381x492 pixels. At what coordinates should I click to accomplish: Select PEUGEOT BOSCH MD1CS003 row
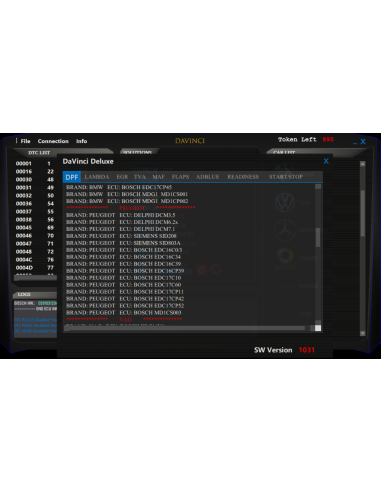124,313
